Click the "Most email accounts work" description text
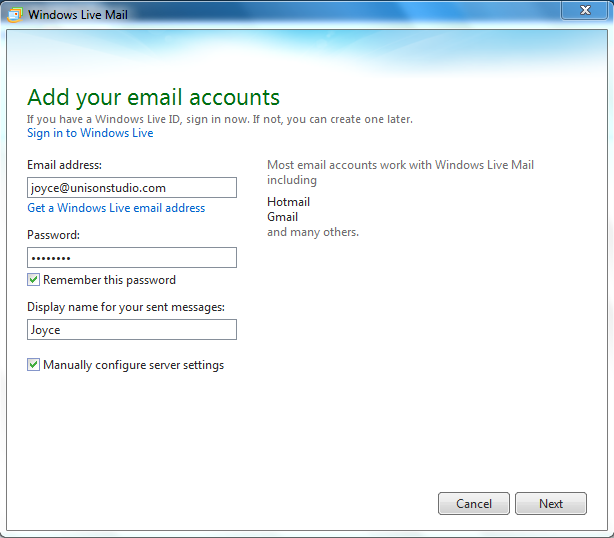The width and height of the screenshot is (614, 538). click(400, 172)
